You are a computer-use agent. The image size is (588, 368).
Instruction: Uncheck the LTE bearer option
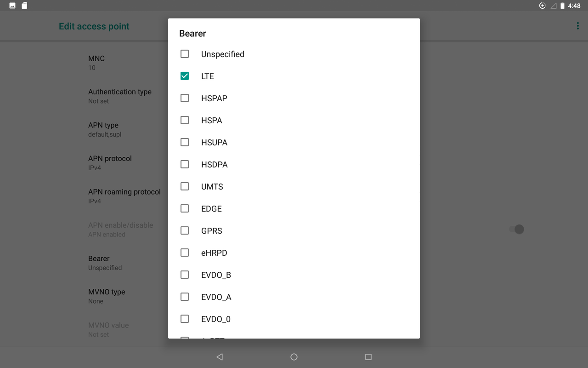[185, 76]
